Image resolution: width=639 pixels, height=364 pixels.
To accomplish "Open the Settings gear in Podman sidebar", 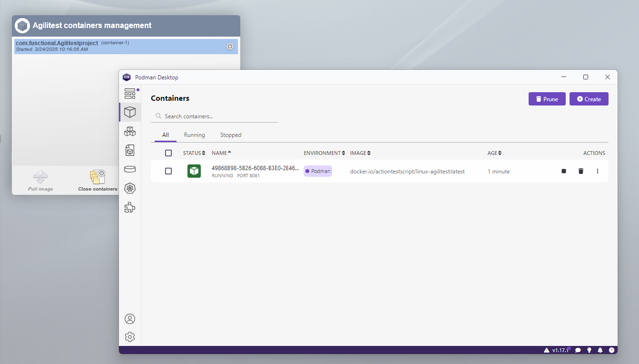I will (130, 337).
